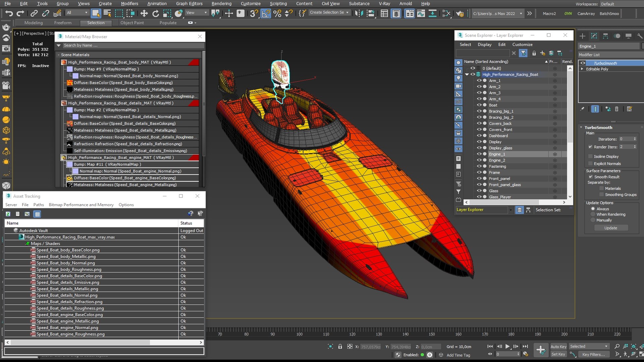The width and height of the screenshot is (644, 362).
Task: Toggle Percent Snap in toolbar
Action: 277,13
